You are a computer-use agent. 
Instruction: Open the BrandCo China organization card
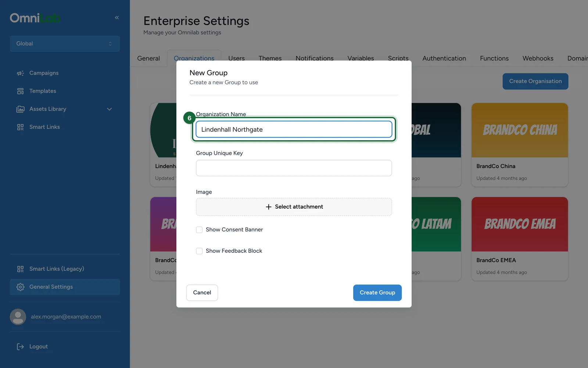(520, 145)
